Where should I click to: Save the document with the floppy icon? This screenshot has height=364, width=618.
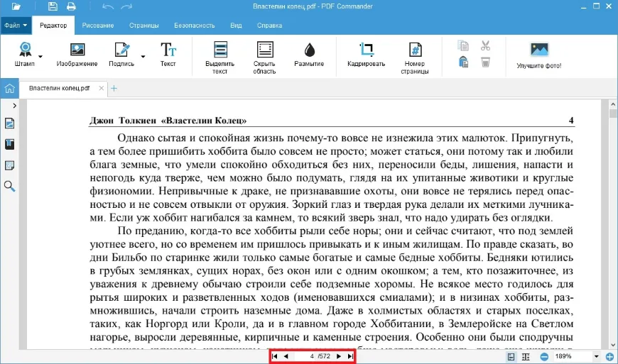click(x=53, y=6)
